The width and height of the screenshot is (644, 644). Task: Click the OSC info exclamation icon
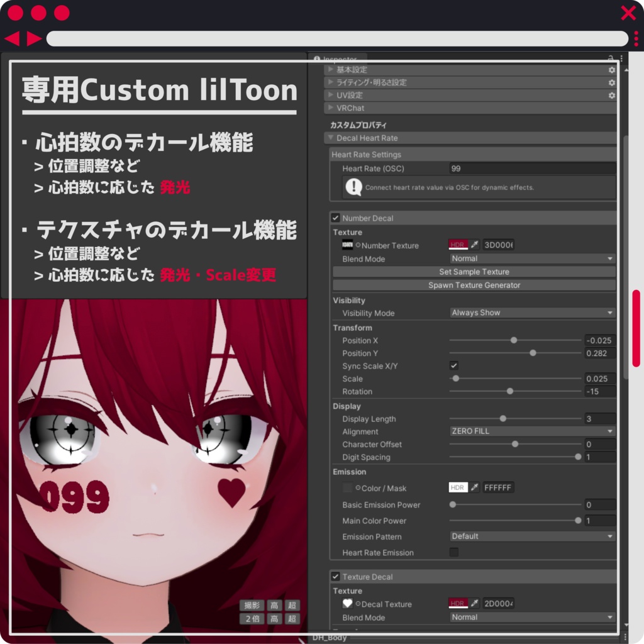353,187
